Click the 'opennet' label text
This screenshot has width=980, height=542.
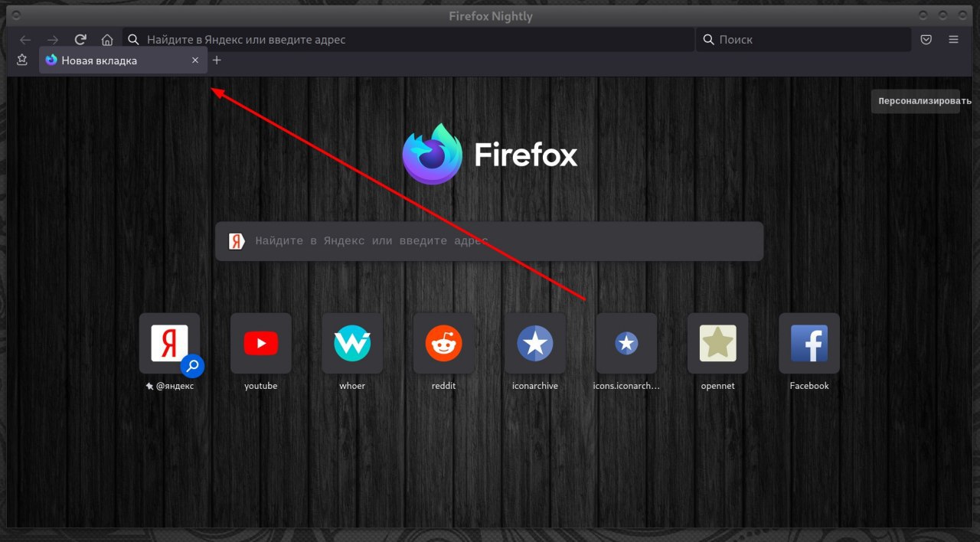(718, 386)
